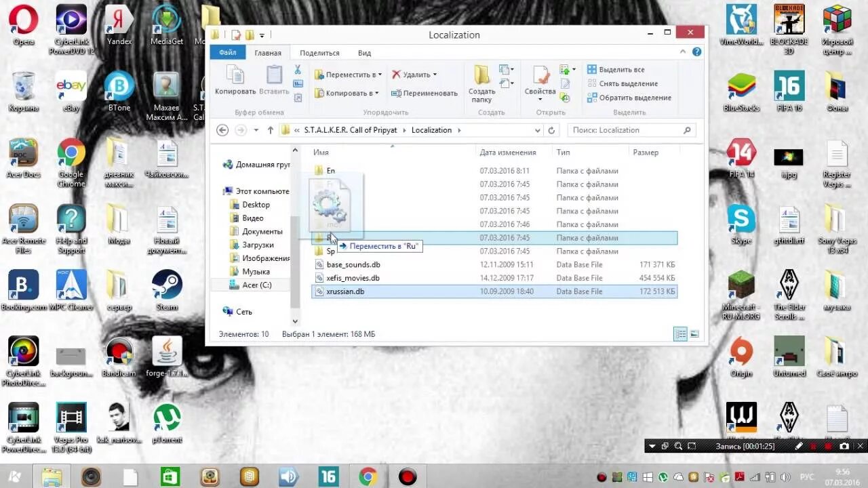The width and height of the screenshot is (868, 488).
Task: Click the taskbar clock
Action: pyautogui.click(x=842, y=476)
